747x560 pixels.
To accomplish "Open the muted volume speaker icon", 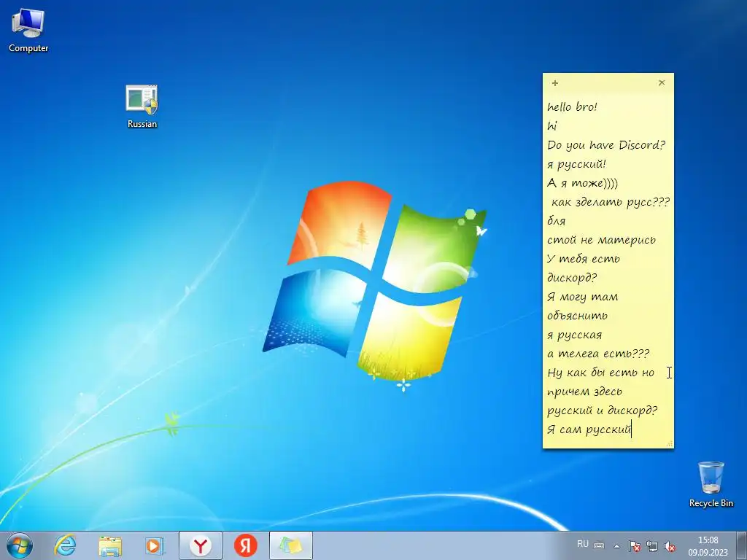I will 670,546.
